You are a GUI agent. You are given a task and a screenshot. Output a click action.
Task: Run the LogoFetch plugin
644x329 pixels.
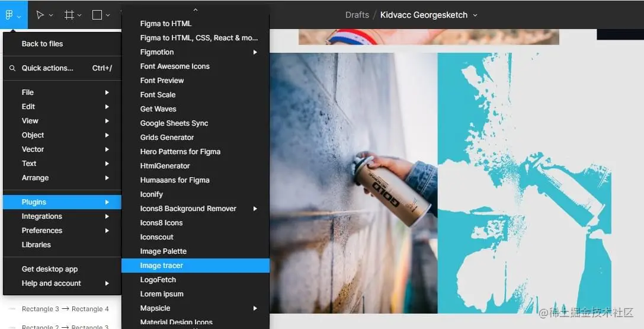[196, 280]
